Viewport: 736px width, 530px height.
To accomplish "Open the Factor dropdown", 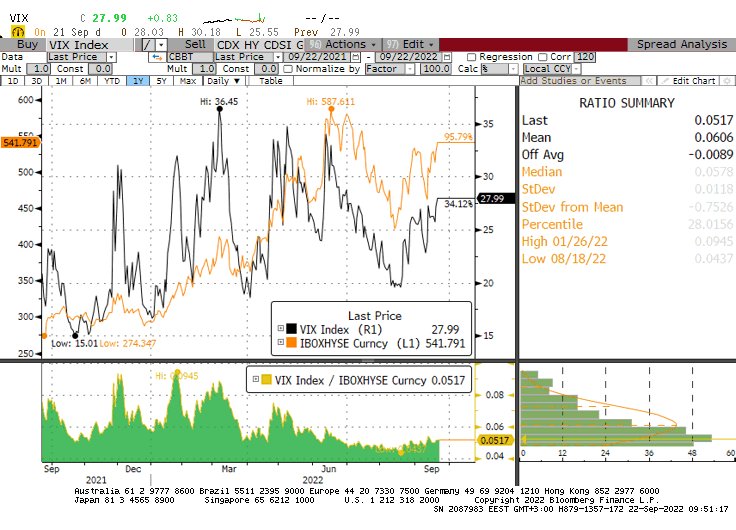I will tap(410, 69).
